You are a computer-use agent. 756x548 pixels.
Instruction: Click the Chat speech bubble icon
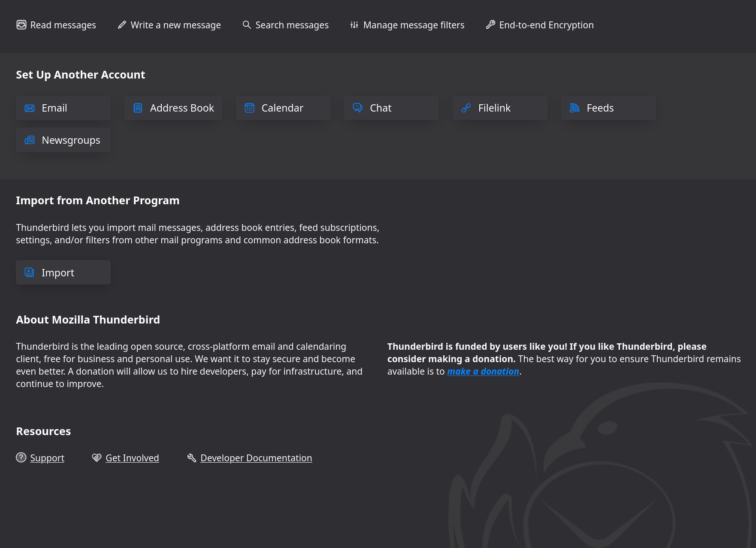click(x=357, y=108)
